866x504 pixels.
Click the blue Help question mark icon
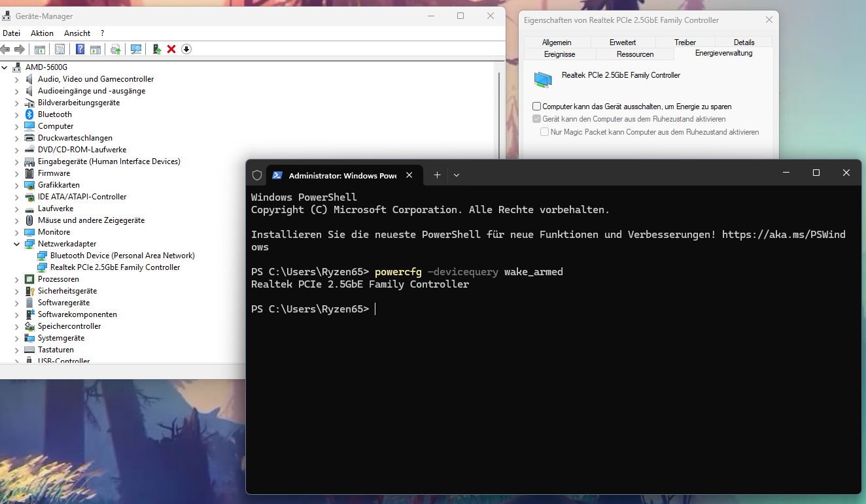point(80,49)
